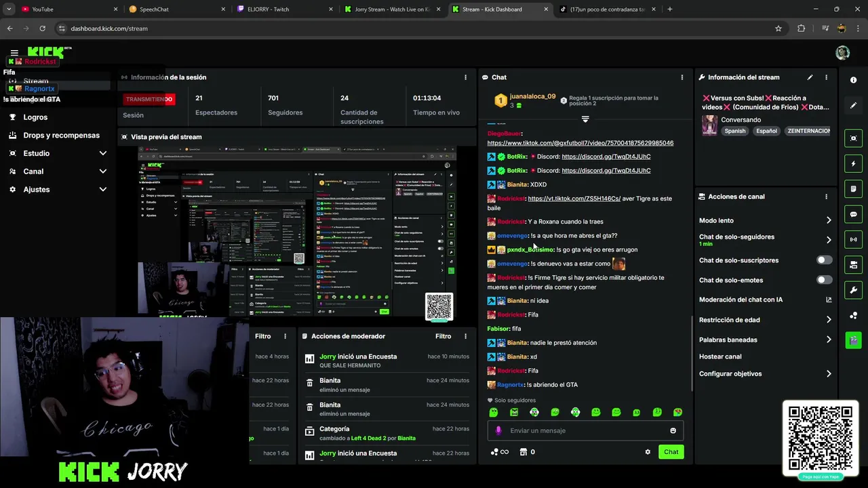The image size is (868, 488).
Task: Click the wrench icon in the right sidebar
Action: click(853, 290)
